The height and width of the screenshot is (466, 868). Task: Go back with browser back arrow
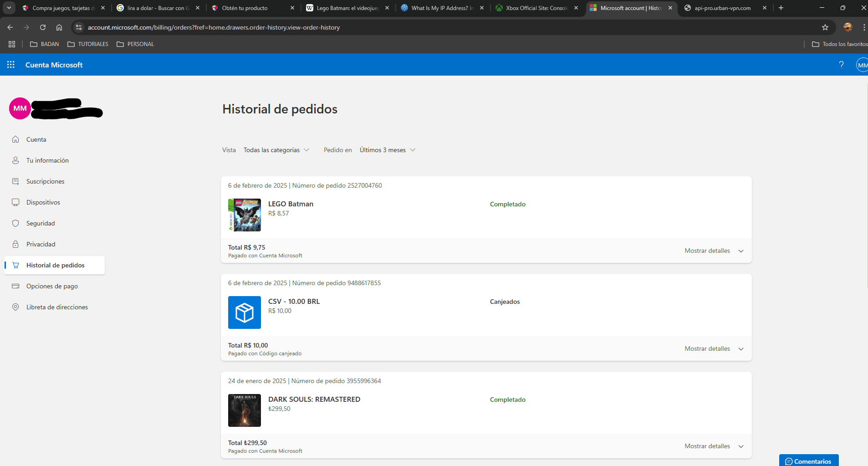point(10,27)
